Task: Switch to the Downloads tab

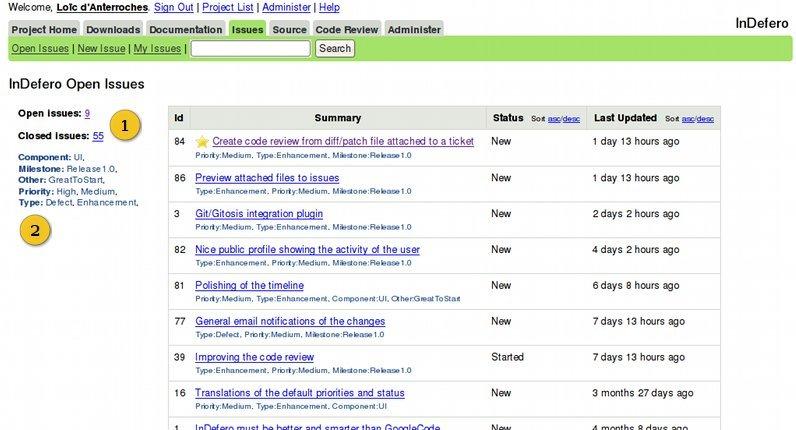Action: click(113, 29)
